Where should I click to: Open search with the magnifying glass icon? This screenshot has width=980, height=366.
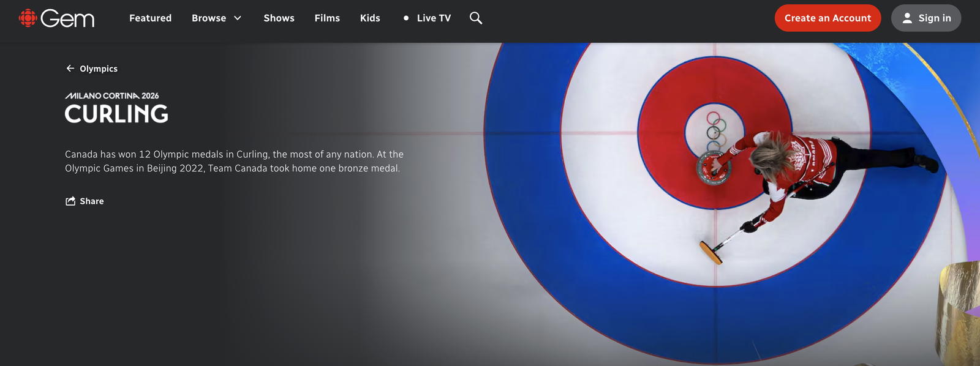(476, 18)
